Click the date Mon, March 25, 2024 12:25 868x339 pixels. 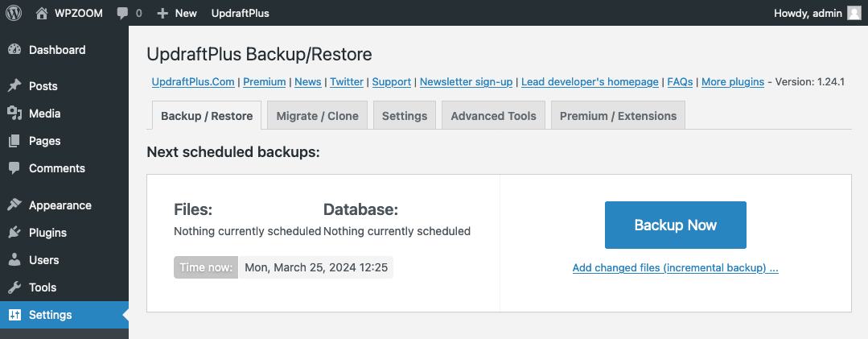(x=316, y=267)
